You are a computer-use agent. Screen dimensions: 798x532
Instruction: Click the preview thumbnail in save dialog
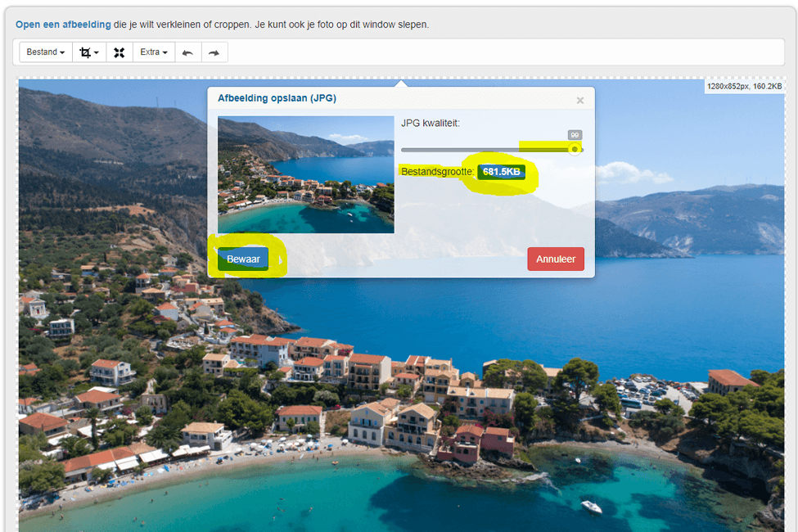pyautogui.click(x=306, y=174)
